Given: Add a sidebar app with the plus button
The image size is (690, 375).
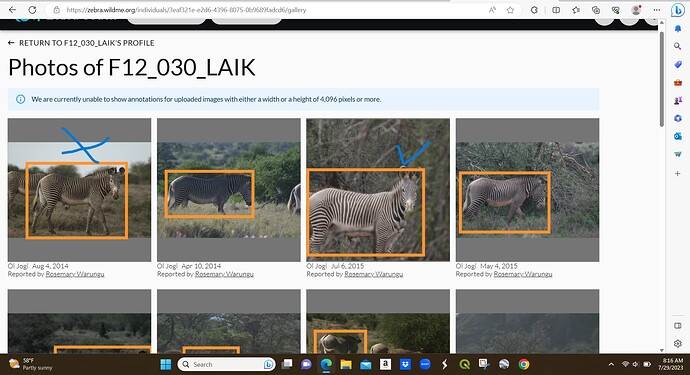Looking at the screenshot, I should (678, 173).
